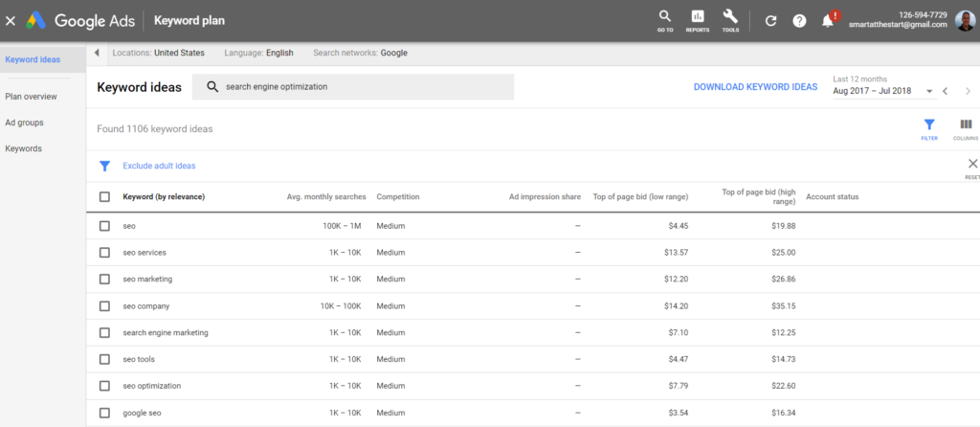Sort by Keyword (by relevance) header

pyautogui.click(x=164, y=197)
